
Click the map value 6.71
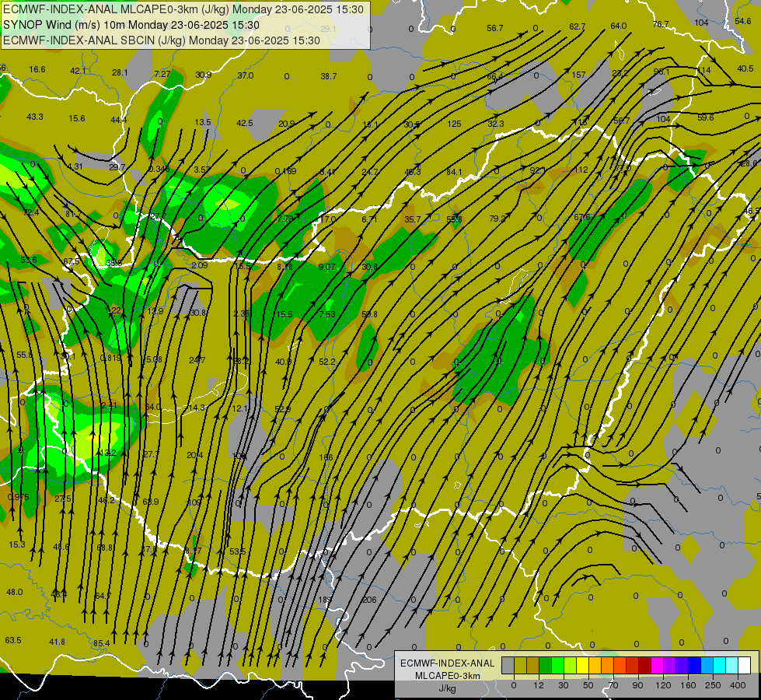pos(369,219)
